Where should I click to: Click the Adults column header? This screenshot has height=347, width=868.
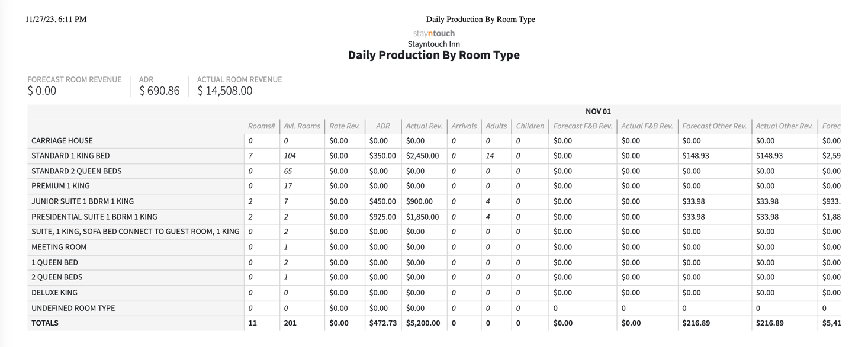coord(496,126)
